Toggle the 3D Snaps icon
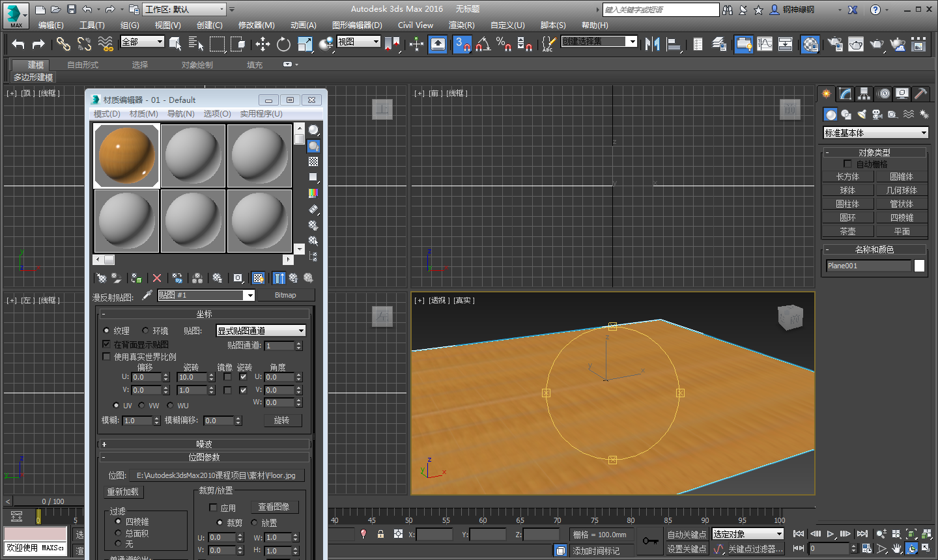The height and width of the screenshot is (560, 938). [462, 44]
